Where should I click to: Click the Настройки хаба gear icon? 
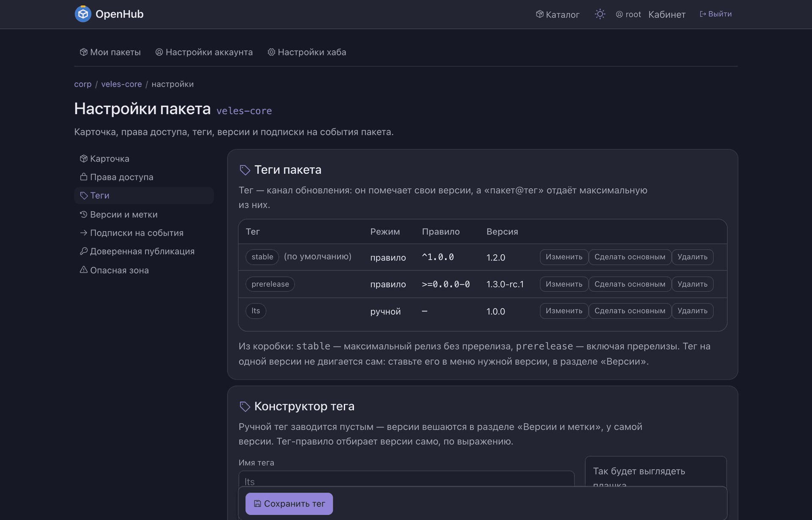pyautogui.click(x=272, y=52)
